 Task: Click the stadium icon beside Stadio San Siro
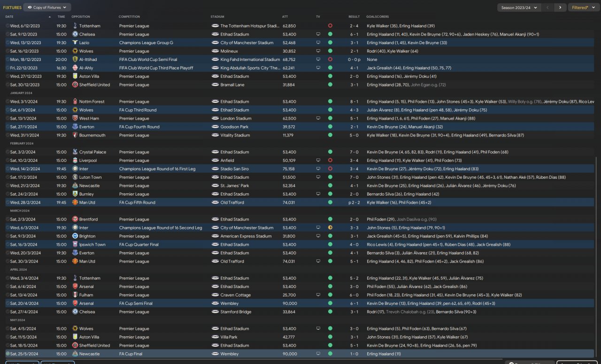tap(215, 169)
